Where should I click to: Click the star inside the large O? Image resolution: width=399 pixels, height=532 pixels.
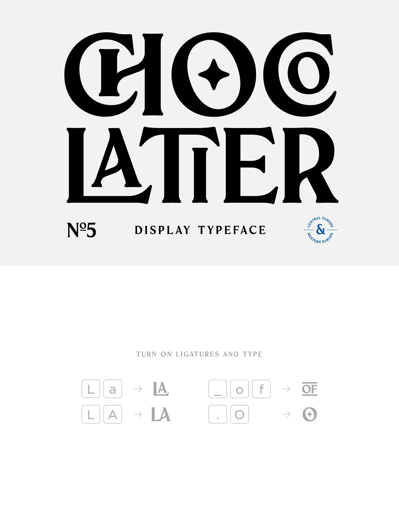tap(214, 74)
